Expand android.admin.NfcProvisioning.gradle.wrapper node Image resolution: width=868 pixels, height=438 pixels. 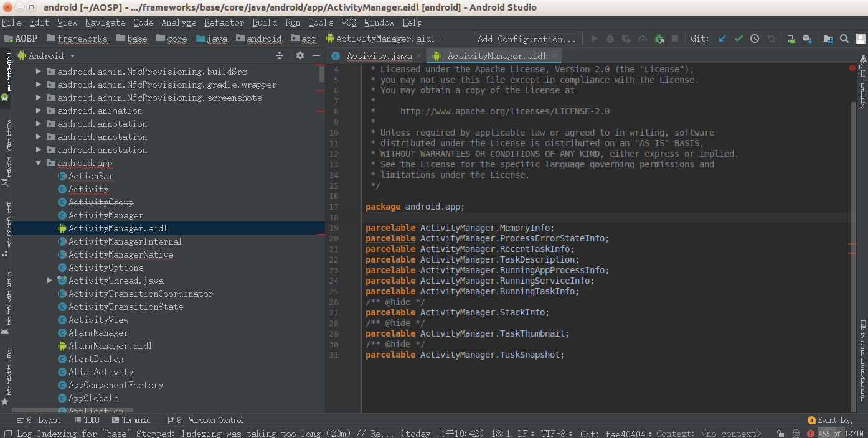click(39, 85)
